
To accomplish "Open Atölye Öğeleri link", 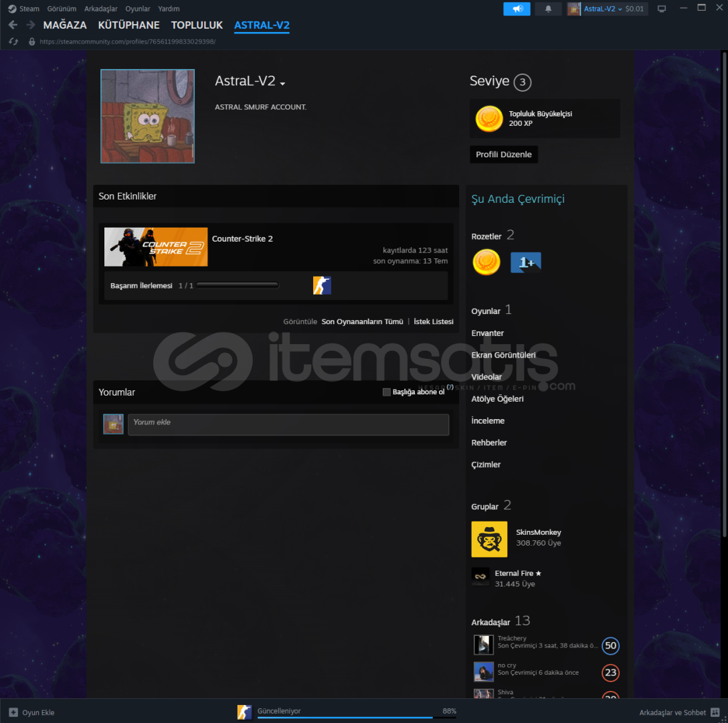I will click(497, 399).
